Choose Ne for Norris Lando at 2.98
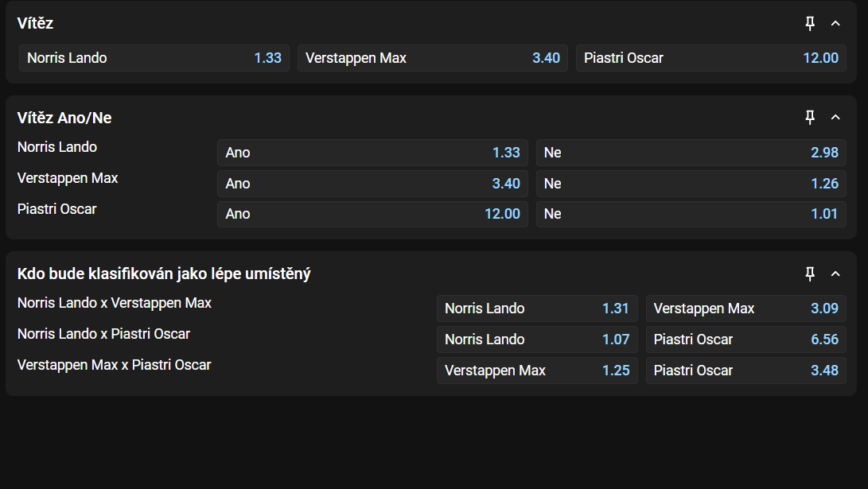 691,153
